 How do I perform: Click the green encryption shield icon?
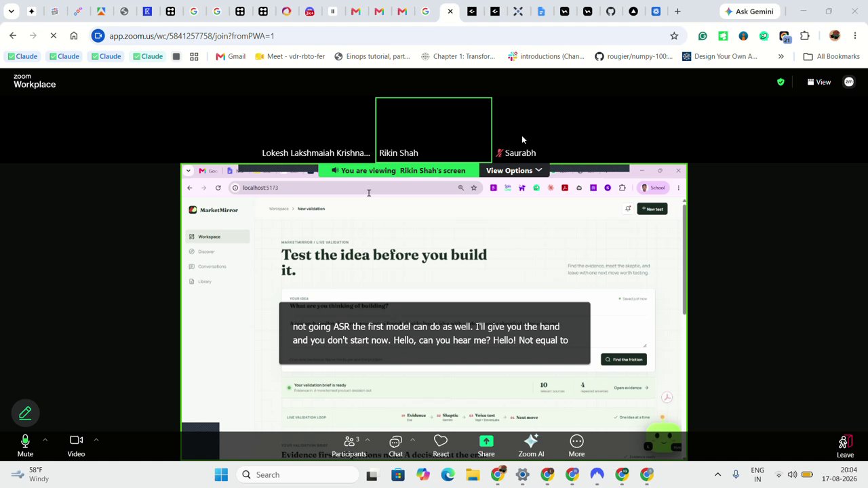pos(781,82)
